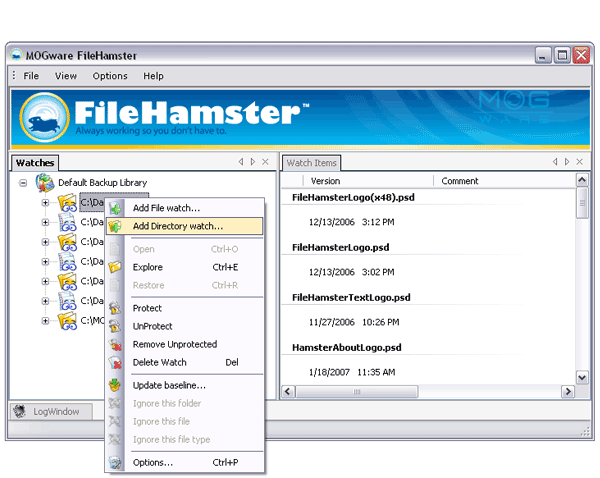Choose Remove Unprotected menu entry
The width and height of the screenshot is (600, 478).
point(185,344)
